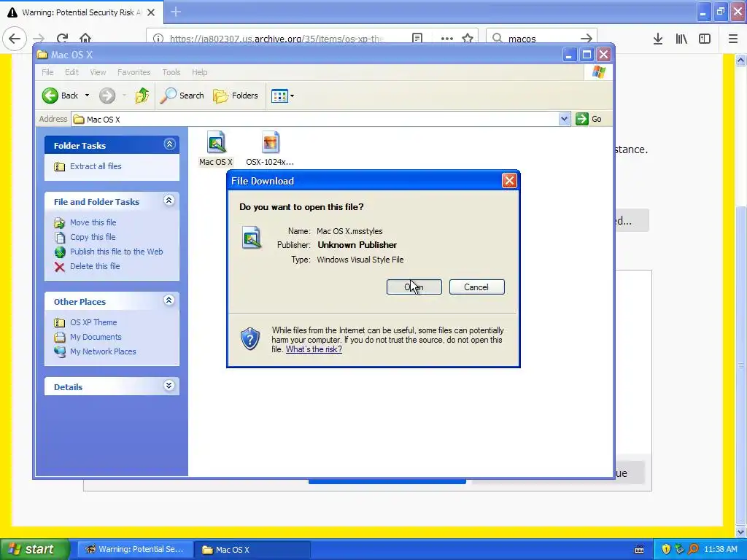Click Publish this file to the Web
Screen dimensions: 747x560
[116, 252]
